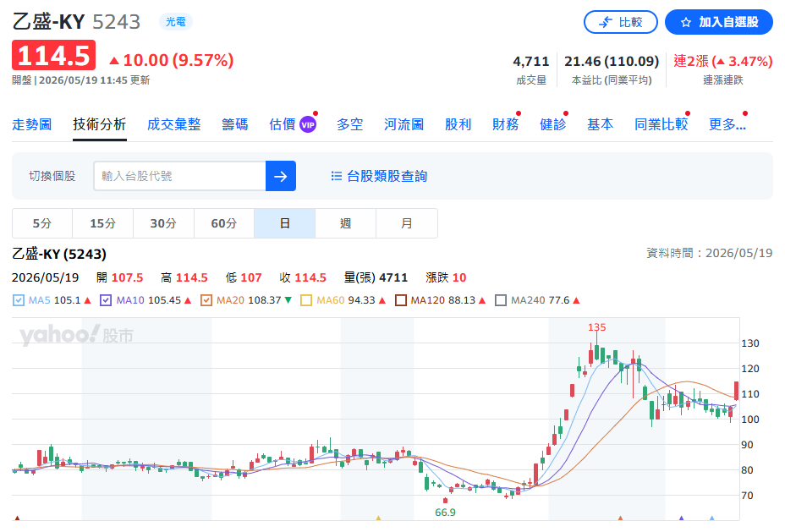Viewport: 785px width, 532px height.
Task: Toggle the MA10 checkbox
Action: [106, 300]
